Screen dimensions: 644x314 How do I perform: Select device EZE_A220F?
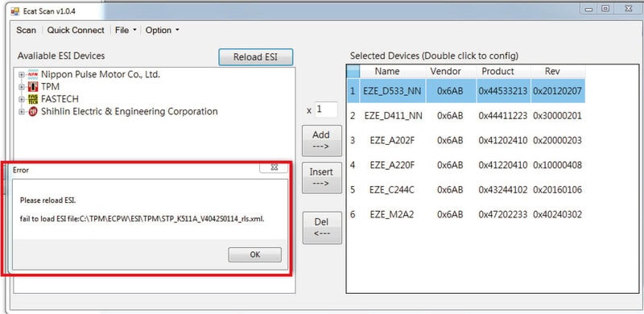(392, 165)
